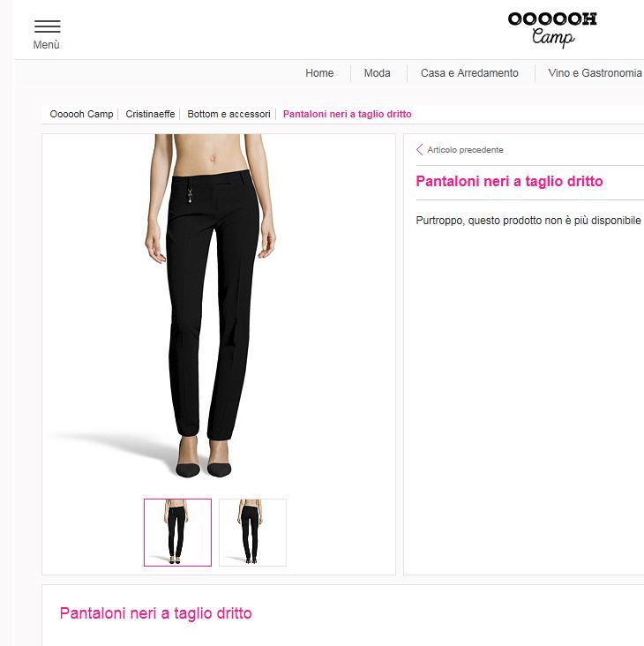Viewport: 644px width, 646px height.
Task: Go to Articolo precedente text link
Action: 465,149
